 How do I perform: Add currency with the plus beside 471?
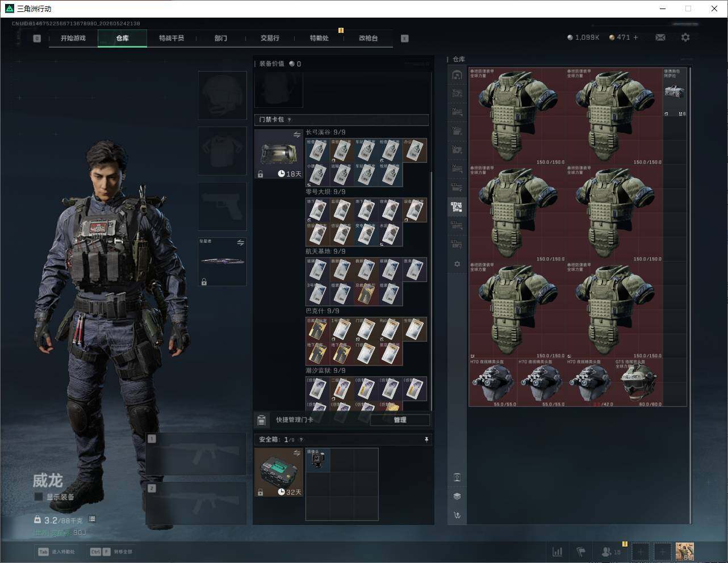click(x=635, y=37)
